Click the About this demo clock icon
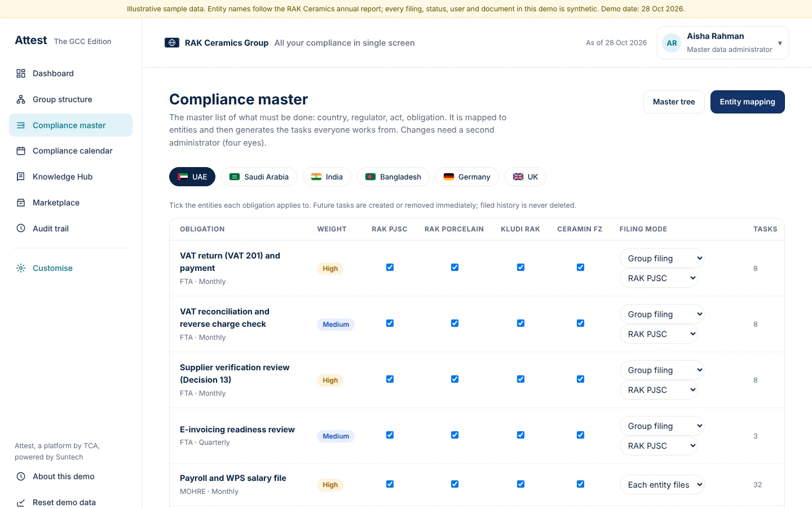Image resolution: width=812 pixels, height=508 pixels. tap(21, 476)
